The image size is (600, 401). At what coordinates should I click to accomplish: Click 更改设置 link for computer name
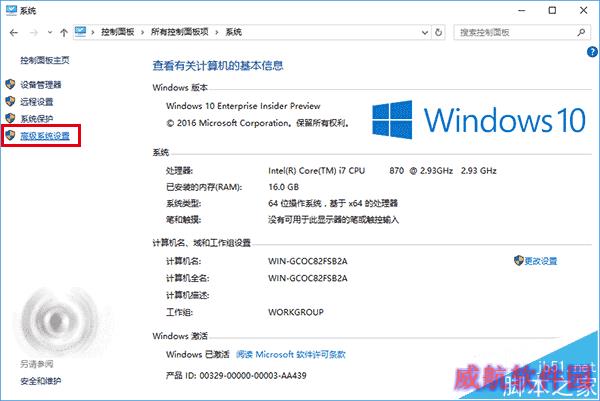tap(540, 261)
